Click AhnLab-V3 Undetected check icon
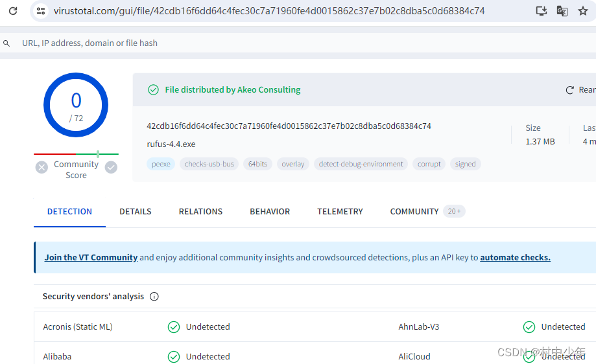Screen dimensions: 596x364 (529, 327)
